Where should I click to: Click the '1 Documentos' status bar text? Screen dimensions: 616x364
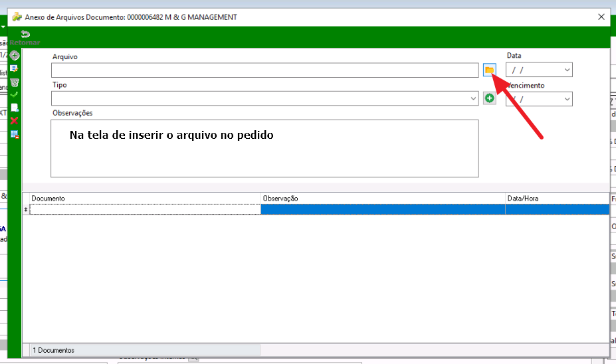click(53, 350)
